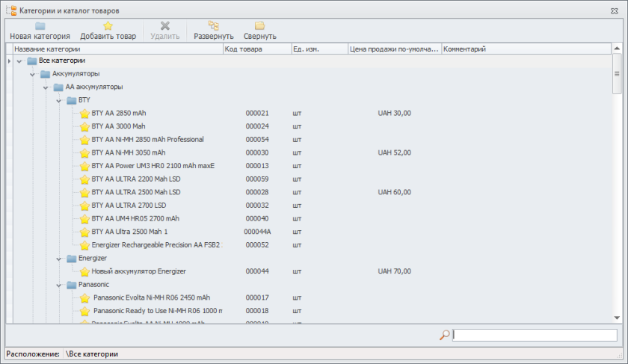628x364 pixels.
Task: Collapse the AA аккумуляторы node arrow
Action: click(46, 87)
